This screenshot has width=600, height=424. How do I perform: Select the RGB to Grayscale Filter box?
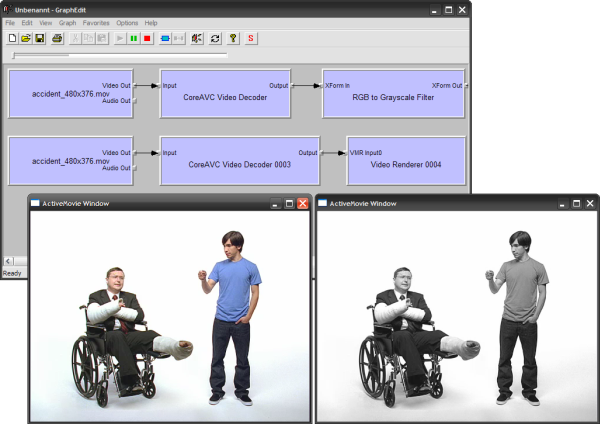coord(393,94)
